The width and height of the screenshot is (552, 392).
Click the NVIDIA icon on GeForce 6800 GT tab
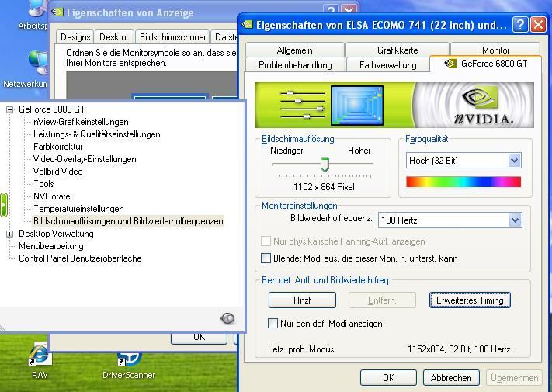[x=450, y=64]
